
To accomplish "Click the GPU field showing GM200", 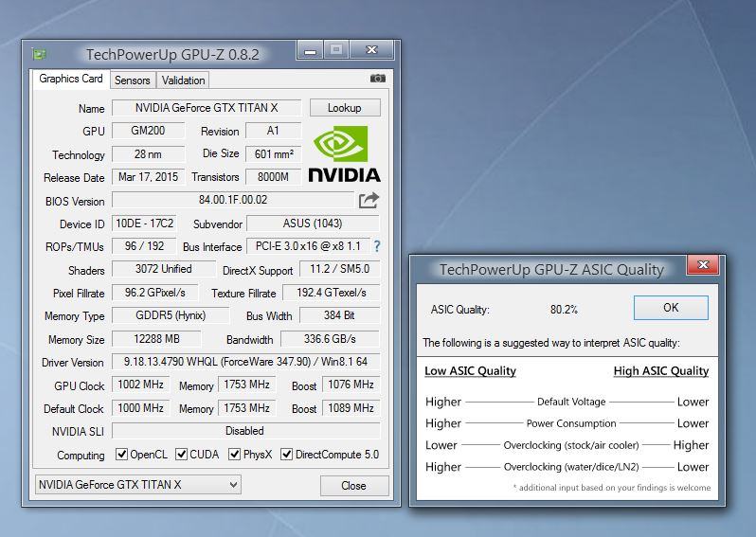I will coord(148,131).
